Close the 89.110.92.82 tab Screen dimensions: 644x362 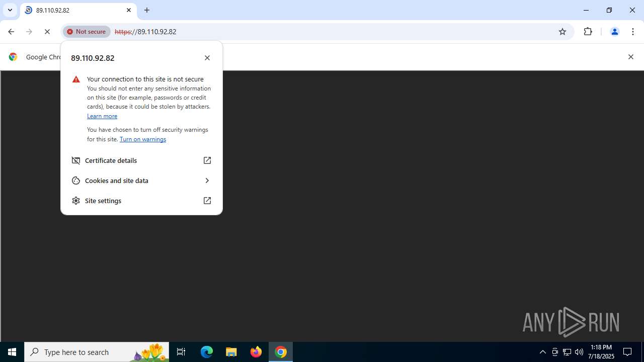[x=129, y=10]
